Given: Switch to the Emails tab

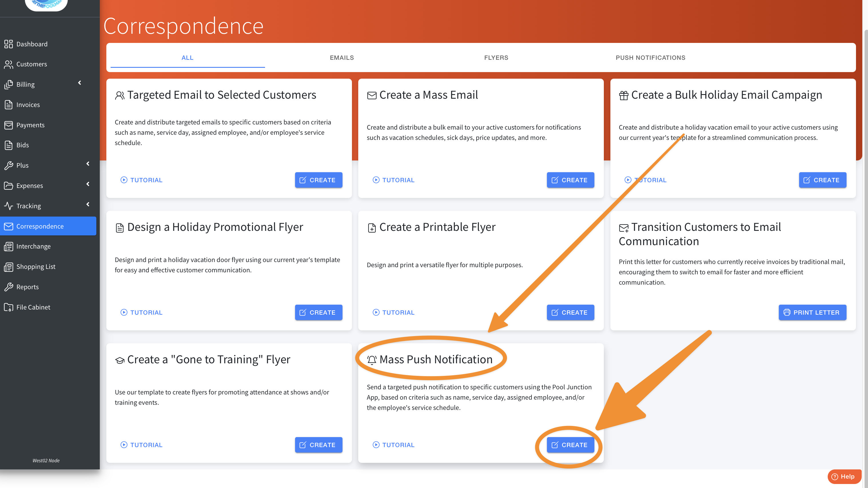Looking at the screenshot, I should point(341,57).
